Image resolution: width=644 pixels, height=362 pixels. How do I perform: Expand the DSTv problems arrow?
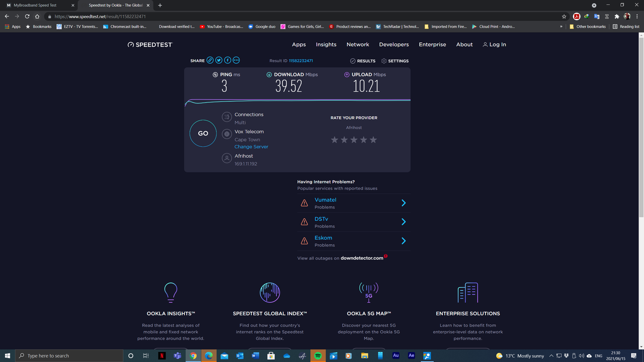pos(404,222)
